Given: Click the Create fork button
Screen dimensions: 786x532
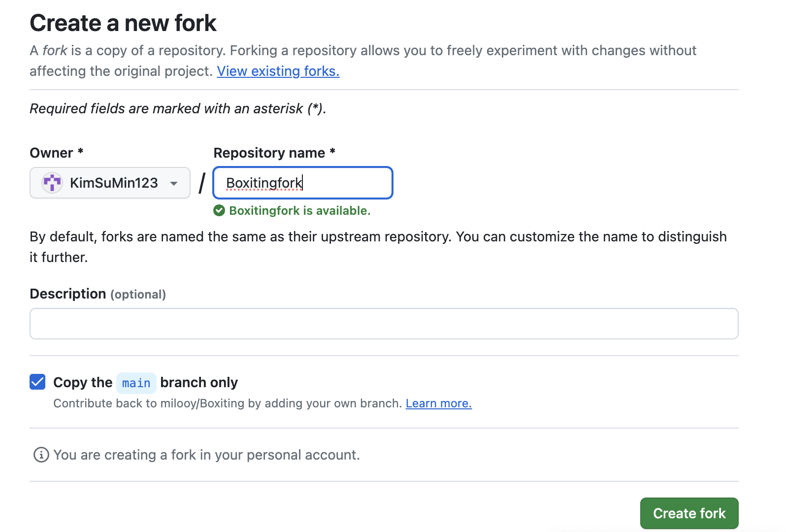Looking at the screenshot, I should [689, 513].
